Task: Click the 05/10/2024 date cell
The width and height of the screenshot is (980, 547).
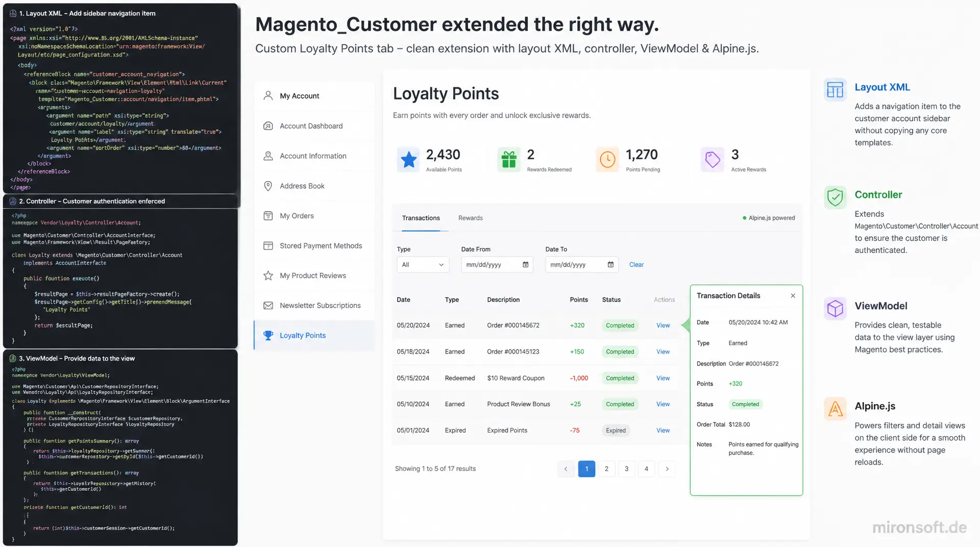Action: [x=413, y=404]
